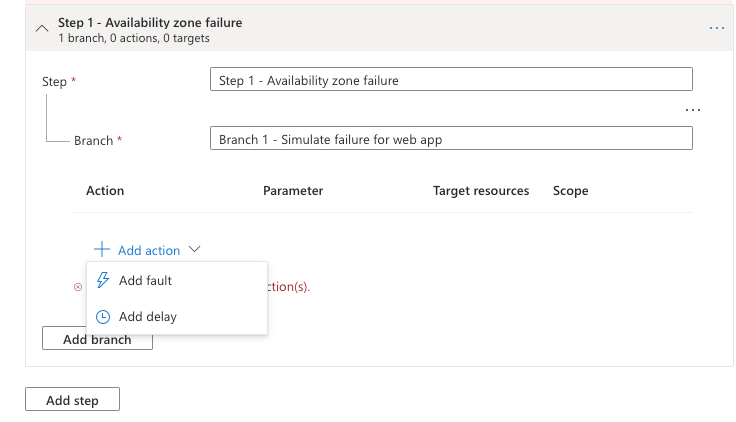The image size is (736, 422).
Task: Open the branch ellipsis options menu
Action: point(693,109)
